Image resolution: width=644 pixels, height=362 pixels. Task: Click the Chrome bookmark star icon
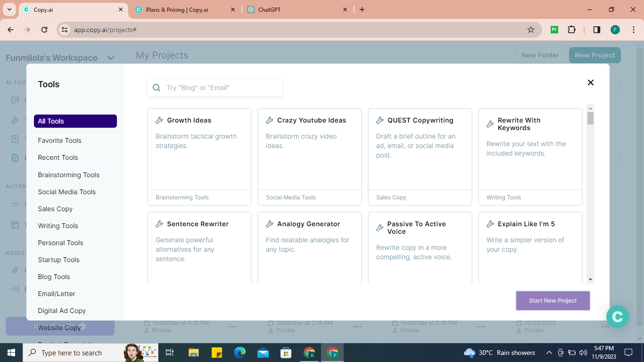[x=531, y=30]
